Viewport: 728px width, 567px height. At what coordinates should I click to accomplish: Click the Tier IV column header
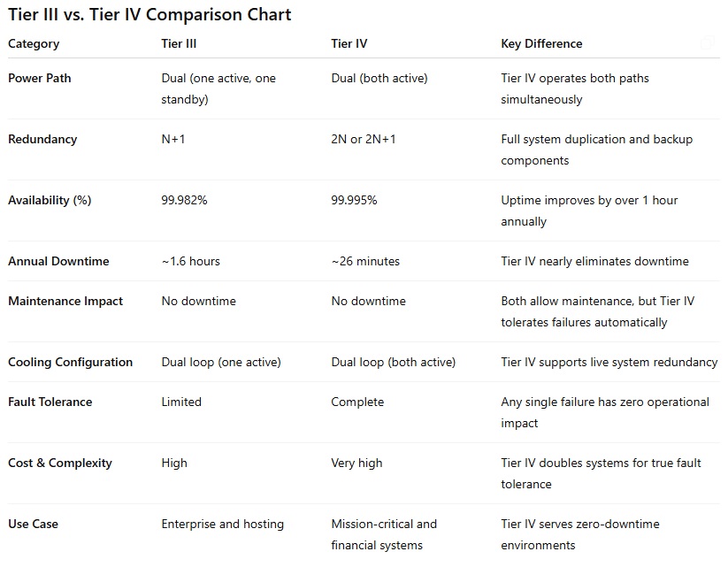click(350, 43)
